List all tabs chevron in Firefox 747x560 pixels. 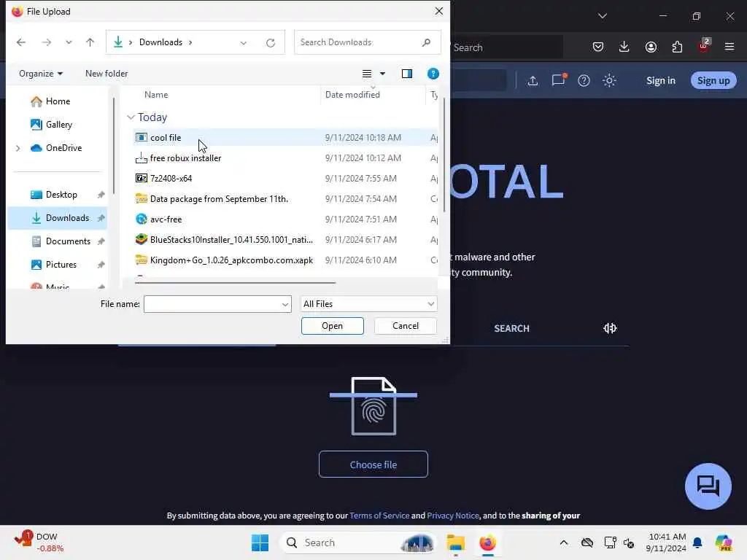click(x=603, y=16)
